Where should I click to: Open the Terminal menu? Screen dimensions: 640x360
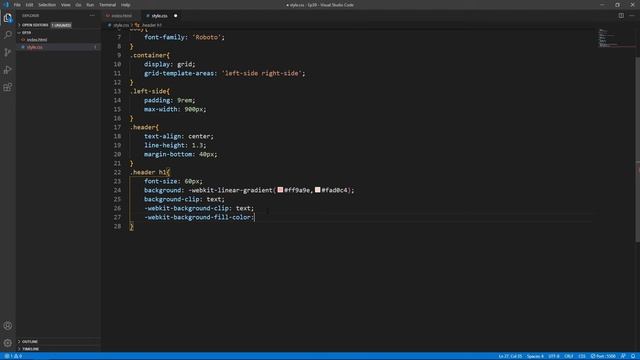(x=107, y=5)
